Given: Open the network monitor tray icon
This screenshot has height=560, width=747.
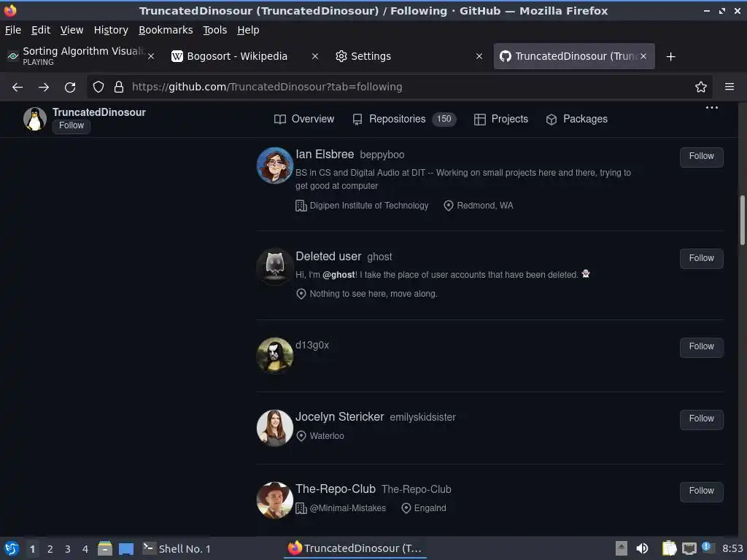Looking at the screenshot, I should coord(689,548).
